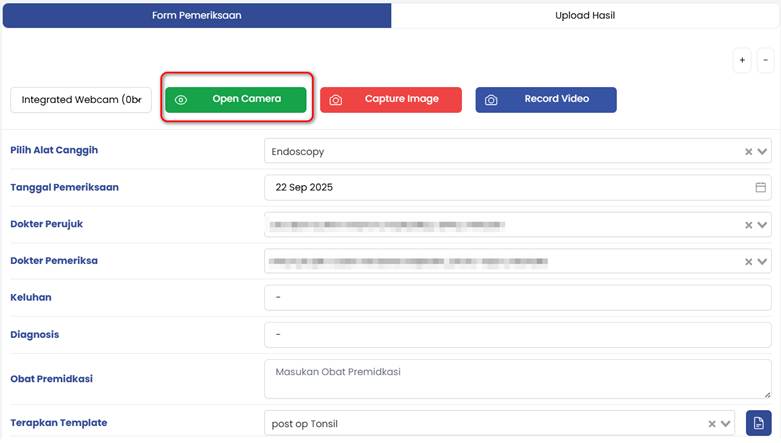Switch to the Upload Hasil tab
The width and height of the screenshot is (781, 443).
coord(585,16)
